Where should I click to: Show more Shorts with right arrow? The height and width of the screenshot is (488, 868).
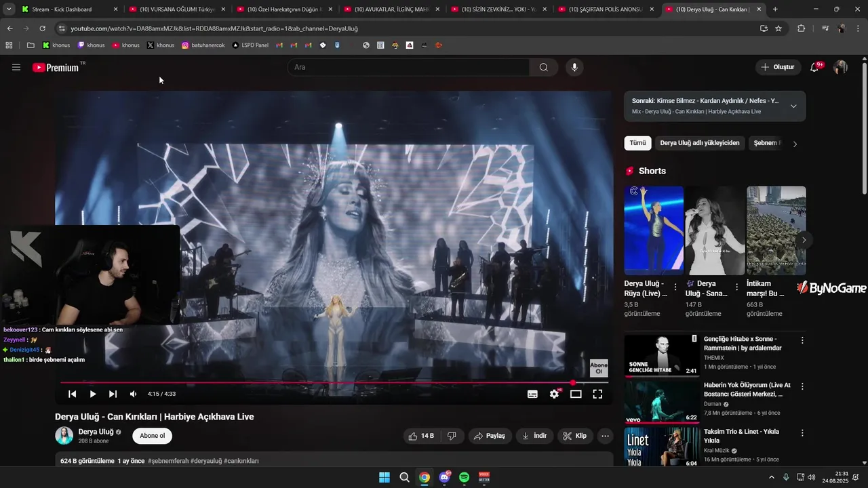click(804, 240)
